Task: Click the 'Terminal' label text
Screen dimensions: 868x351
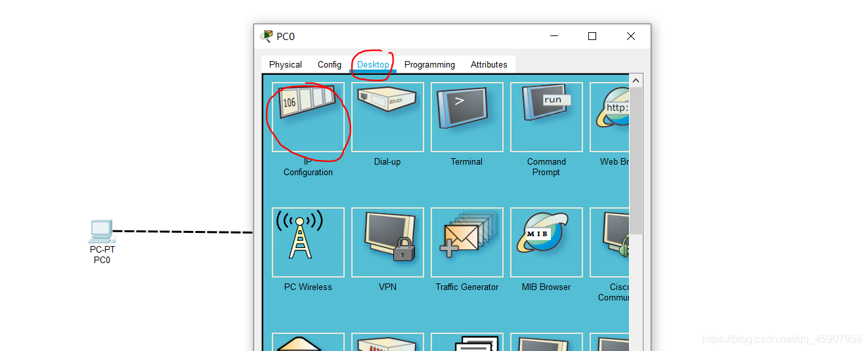Action: [x=467, y=161]
